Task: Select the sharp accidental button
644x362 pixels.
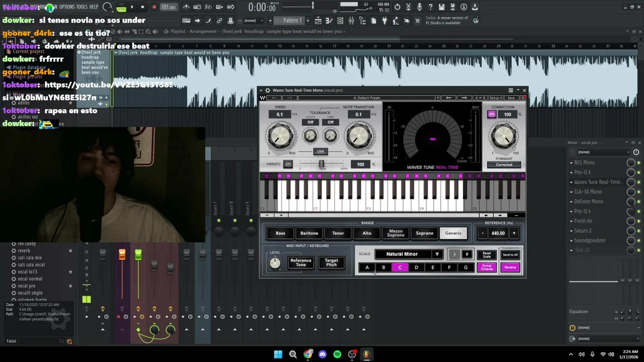Action: coord(467,254)
